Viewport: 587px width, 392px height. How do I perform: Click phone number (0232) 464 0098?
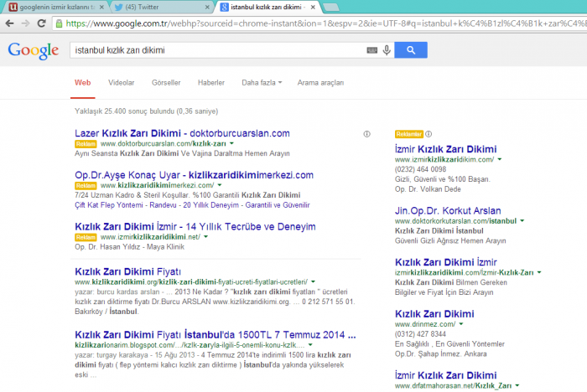click(x=420, y=169)
